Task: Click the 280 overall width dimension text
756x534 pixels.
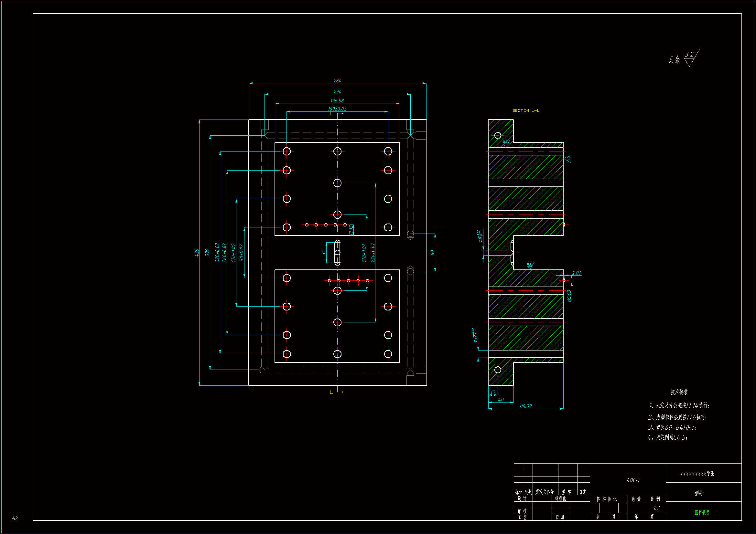Action: pyautogui.click(x=337, y=81)
